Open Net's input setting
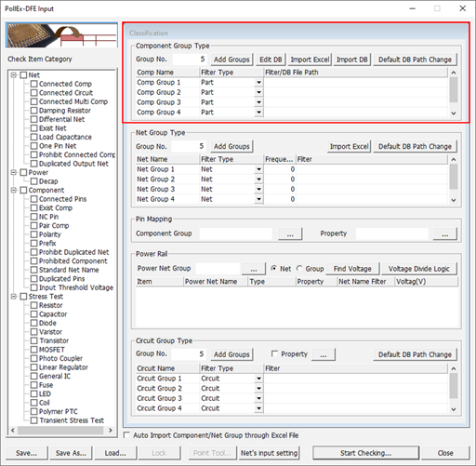Screen dimensions: 476x466 pyautogui.click(x=269, y=453)
